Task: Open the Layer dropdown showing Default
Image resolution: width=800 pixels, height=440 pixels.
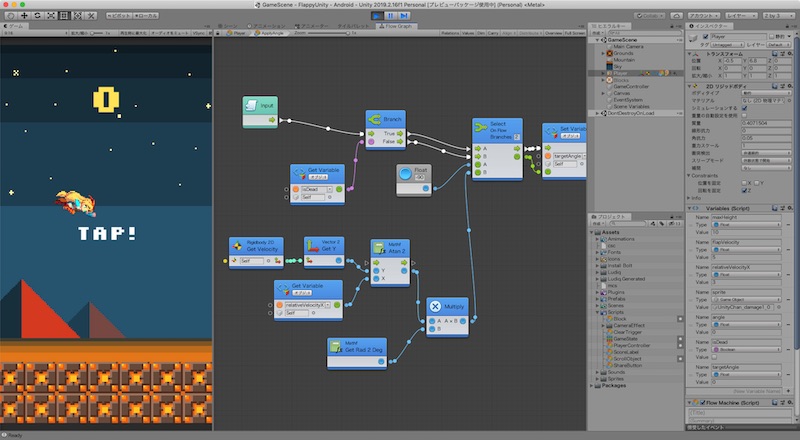Action: pos(779,45)
